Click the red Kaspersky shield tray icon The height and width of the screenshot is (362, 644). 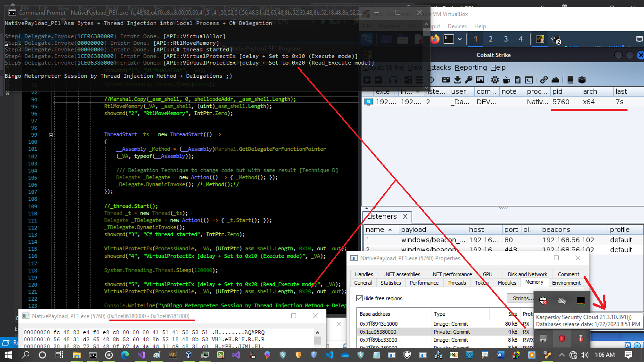(x=561, y=338)
